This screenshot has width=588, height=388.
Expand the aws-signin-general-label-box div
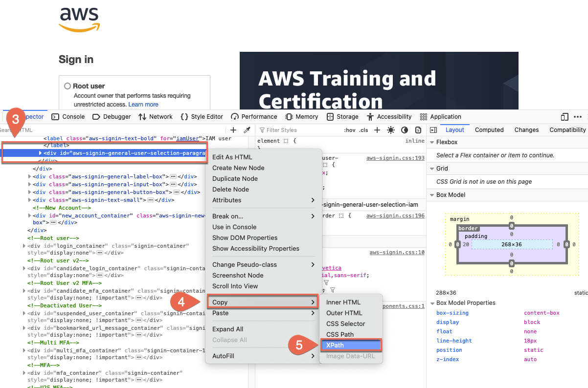(30, 176)
